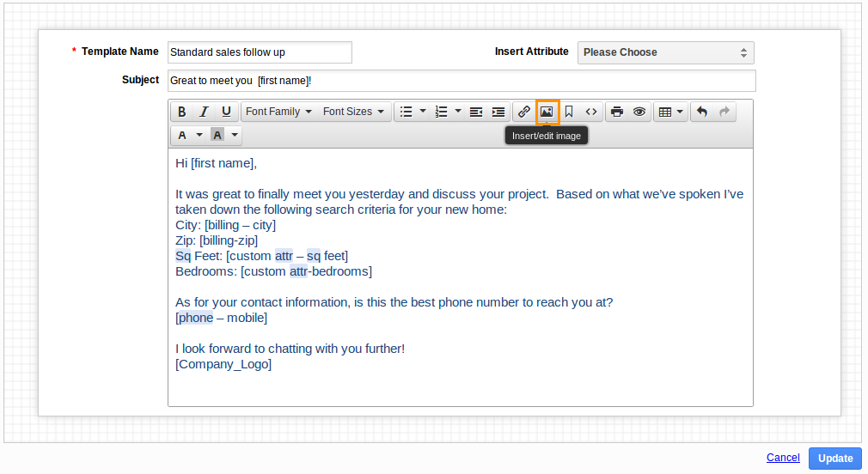Screen dimensions: 868x474
Task: Open the Font Sizes dropdown
Action: (x=353, y=112)
